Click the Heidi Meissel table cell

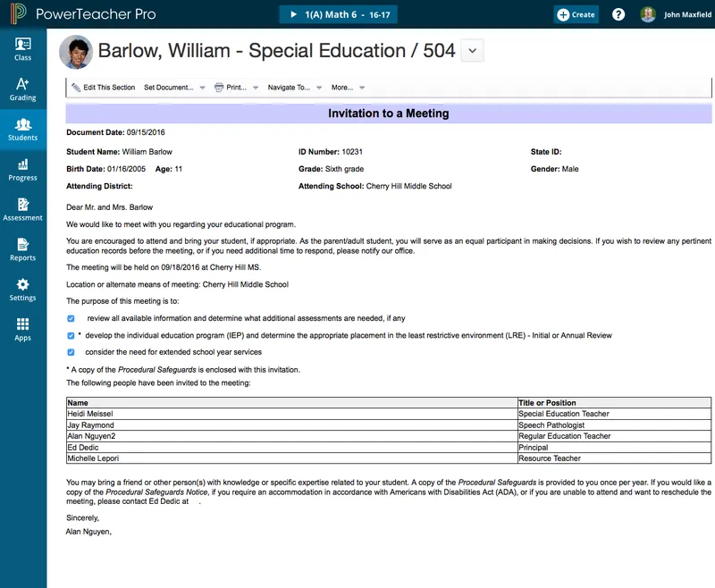[x=292, y=414]
